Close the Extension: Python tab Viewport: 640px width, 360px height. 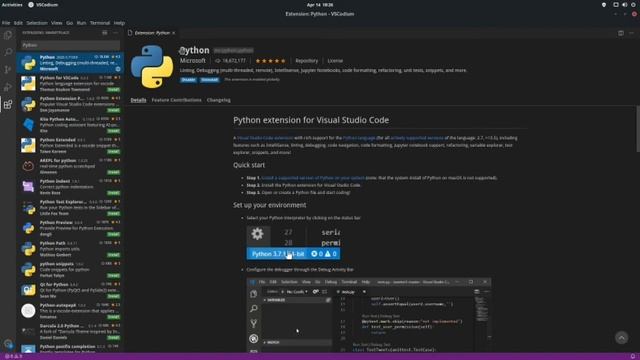tap(174, 33)
